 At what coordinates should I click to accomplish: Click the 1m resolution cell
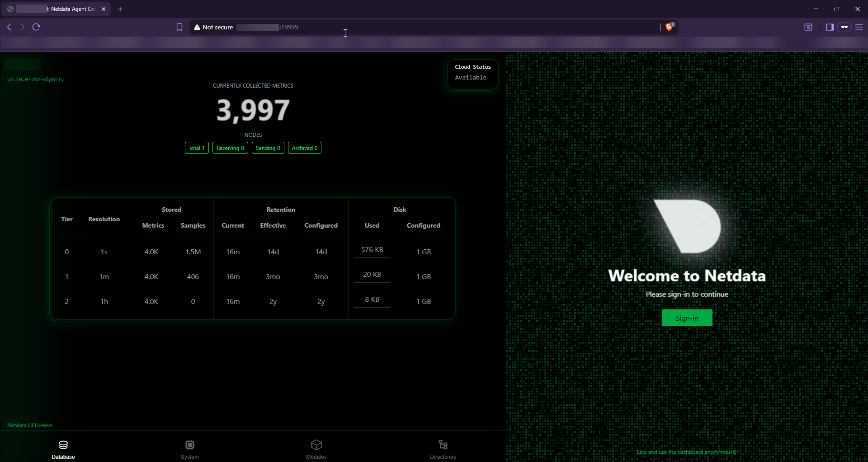point(104,276)
